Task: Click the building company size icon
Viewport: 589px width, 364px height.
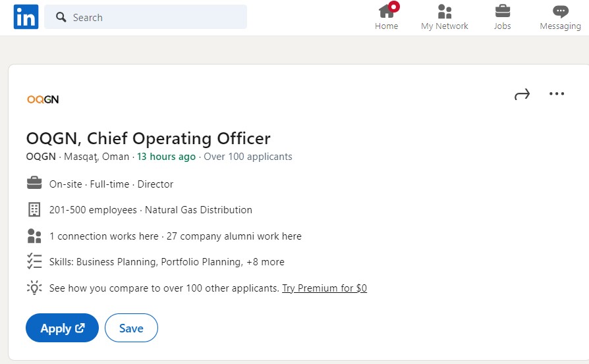Action: (x=34, y=209)
